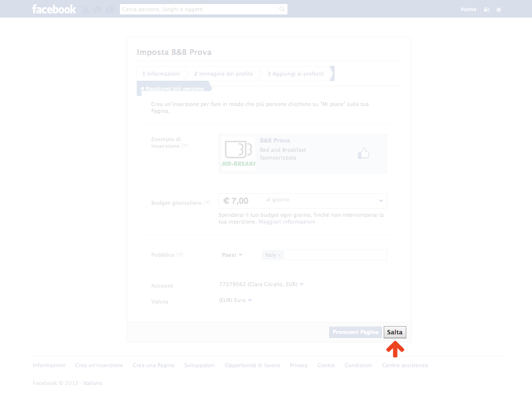Viewport: 532px width, 396px height.
Task: Open the Maggiori informazioni link
Action: pos(287,222)
